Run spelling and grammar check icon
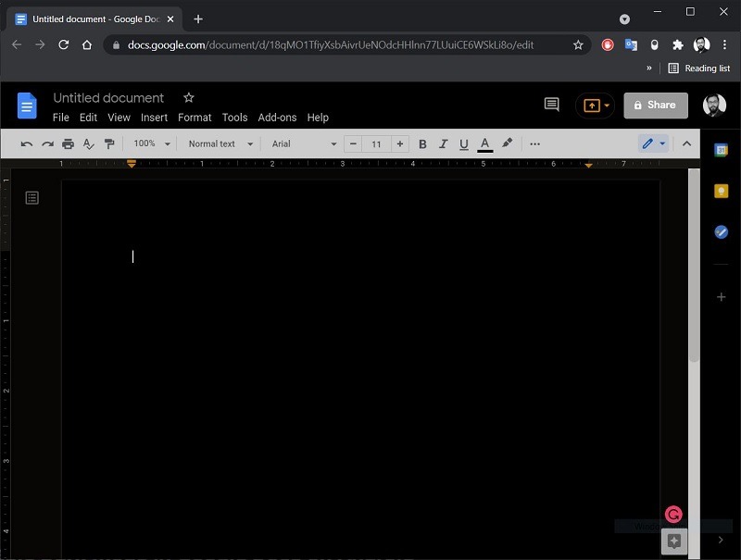 point(88,144)
